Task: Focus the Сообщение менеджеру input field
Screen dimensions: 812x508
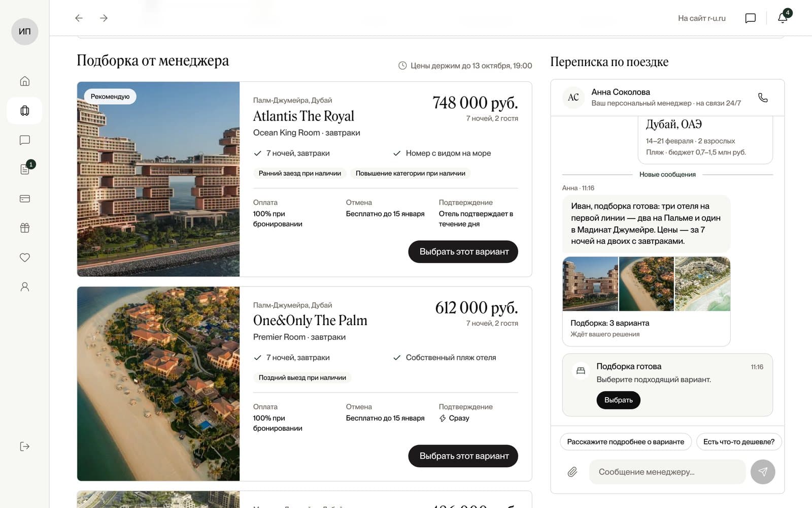Action: [x=667, y=472]
